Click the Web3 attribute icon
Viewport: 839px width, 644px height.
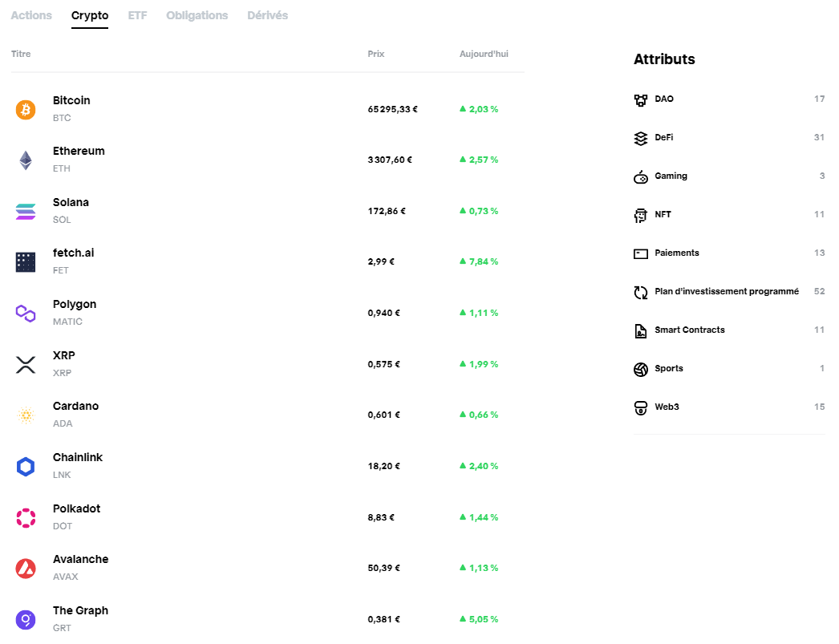(x=641, y=407)
